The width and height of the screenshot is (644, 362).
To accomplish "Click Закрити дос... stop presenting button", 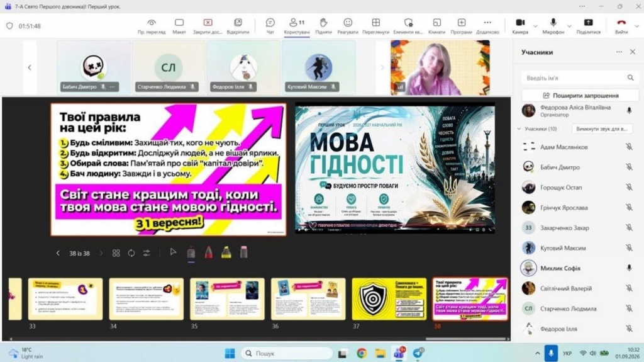I will 208,26.
